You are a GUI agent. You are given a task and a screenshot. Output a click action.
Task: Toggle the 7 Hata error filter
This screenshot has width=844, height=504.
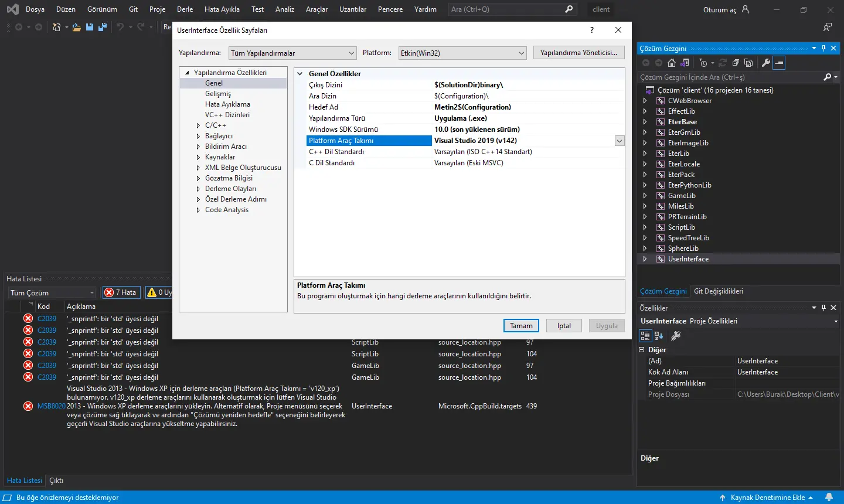pos(121,292)
